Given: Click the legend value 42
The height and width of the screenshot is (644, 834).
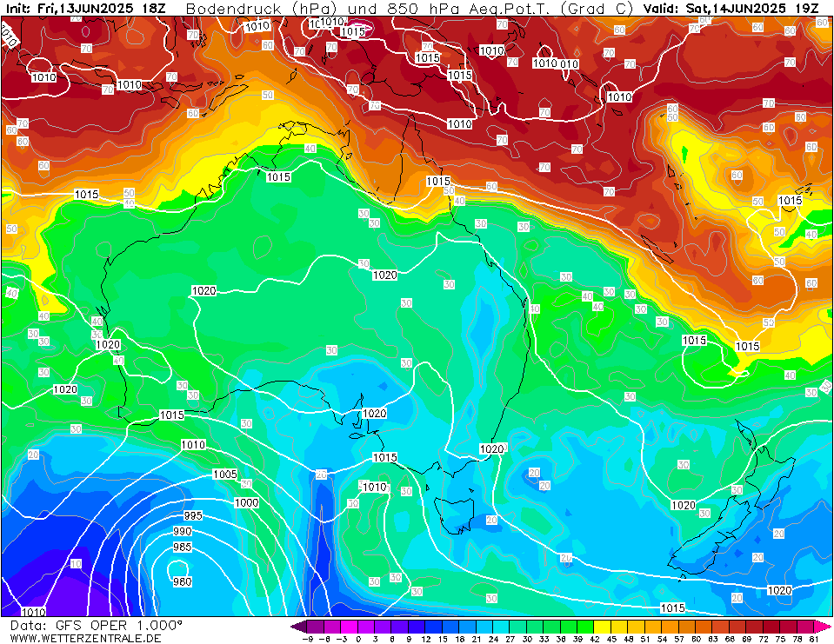Looking at the screenshot, I should [x=594, y=639].
